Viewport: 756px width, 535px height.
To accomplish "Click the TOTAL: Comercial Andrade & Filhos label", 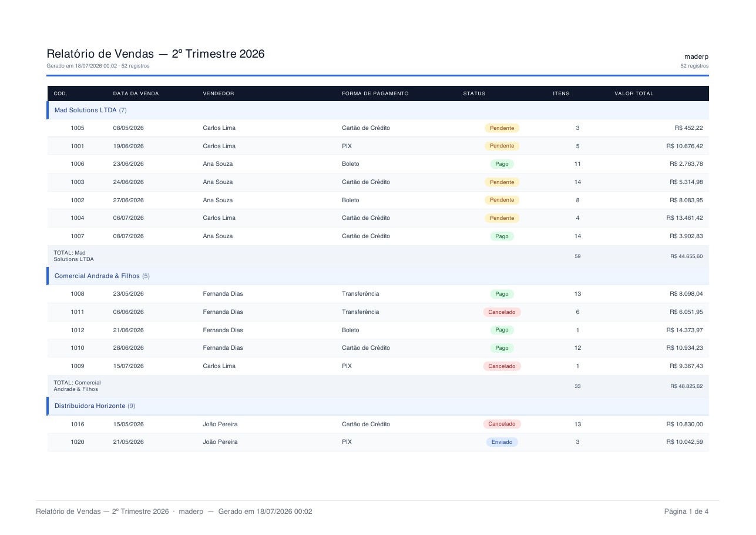I will (77, 386).
